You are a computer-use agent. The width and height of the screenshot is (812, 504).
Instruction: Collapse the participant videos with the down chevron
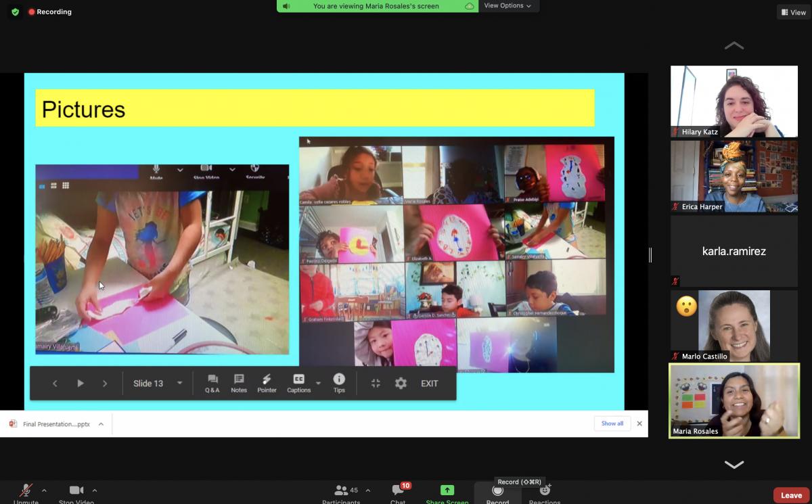[734, 465]
